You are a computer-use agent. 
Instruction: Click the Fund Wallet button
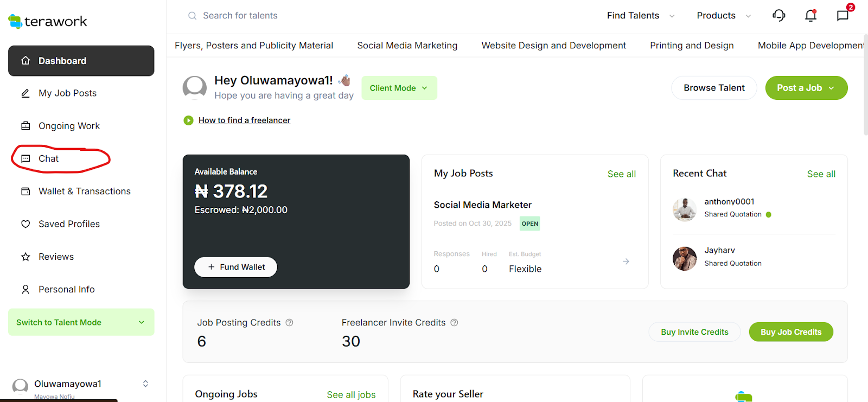coord(235,267)
